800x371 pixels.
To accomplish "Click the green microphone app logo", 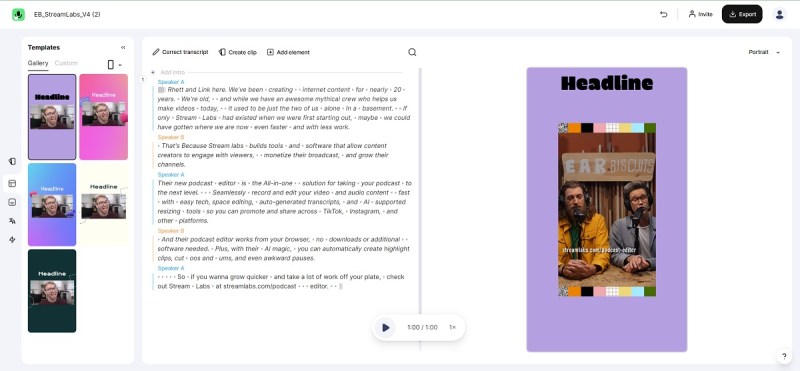I will pyautogui.click(x=18, y=14).
